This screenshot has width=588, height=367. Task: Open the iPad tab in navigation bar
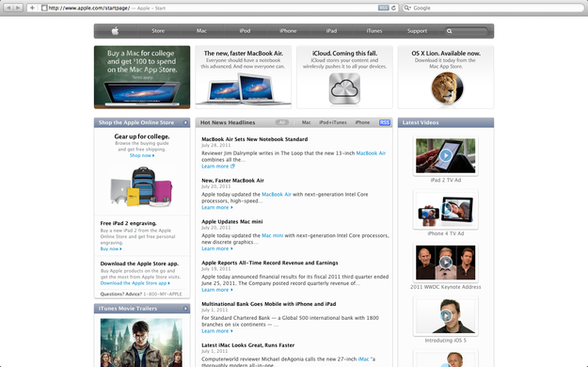(x=331, y=31)
